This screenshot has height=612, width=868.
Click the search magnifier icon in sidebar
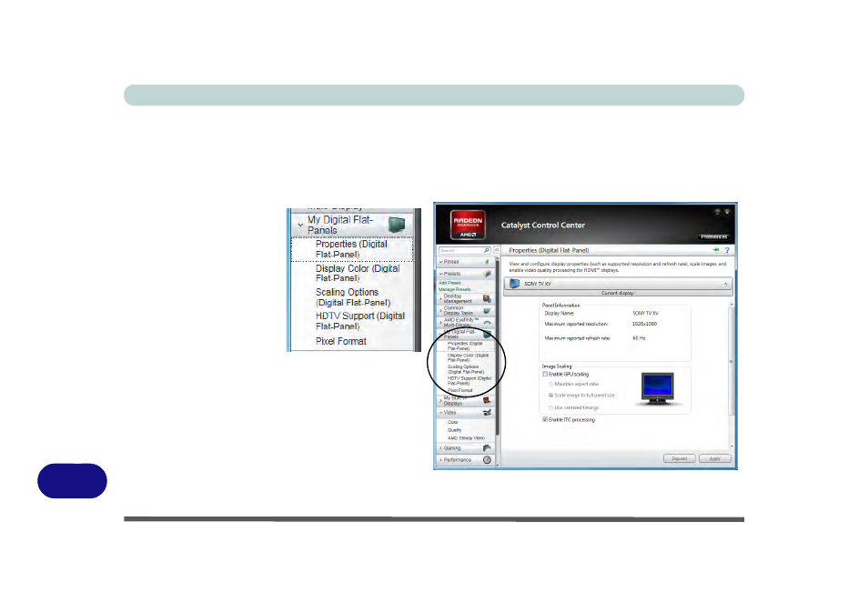[487, 251]
